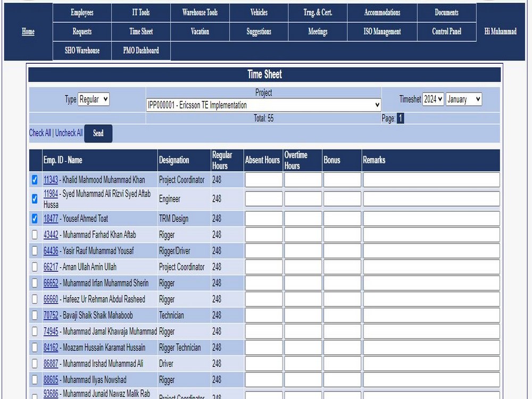Viewport: 532px width, 399px height.
Task: Go to Suggestions menu
Action: [x=259, y=31]
